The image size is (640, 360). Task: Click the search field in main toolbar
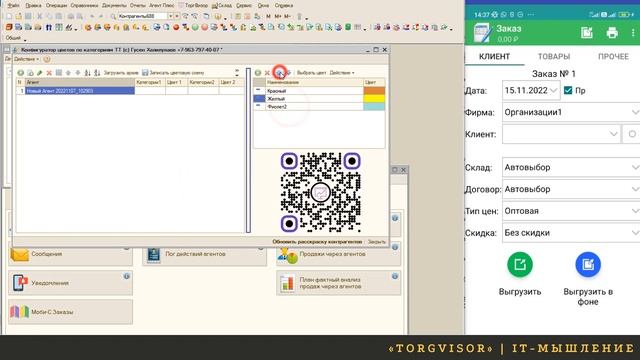(x=143, y=16)
